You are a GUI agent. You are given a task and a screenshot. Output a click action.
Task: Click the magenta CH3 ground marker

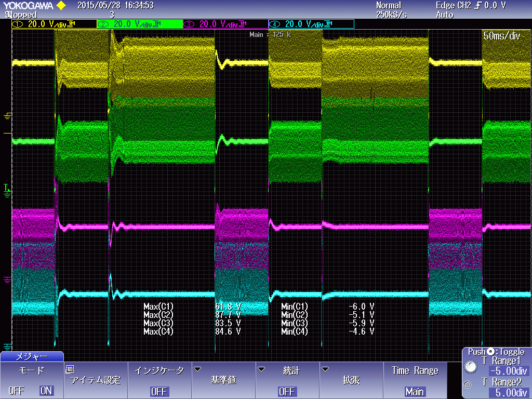tap(7, 280)
